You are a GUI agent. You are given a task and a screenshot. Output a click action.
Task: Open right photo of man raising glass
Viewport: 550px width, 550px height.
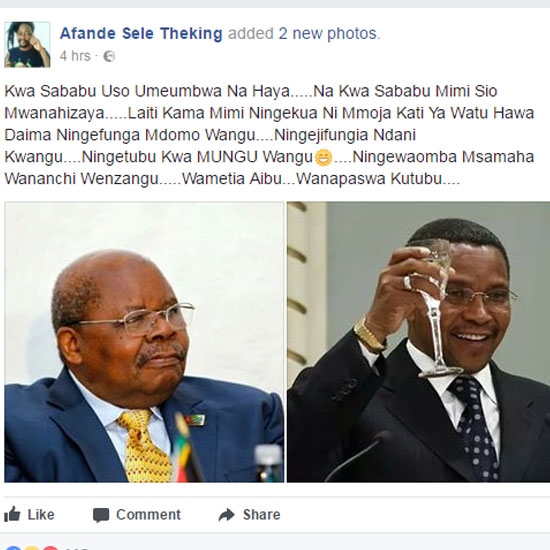[x=418, y=342]
